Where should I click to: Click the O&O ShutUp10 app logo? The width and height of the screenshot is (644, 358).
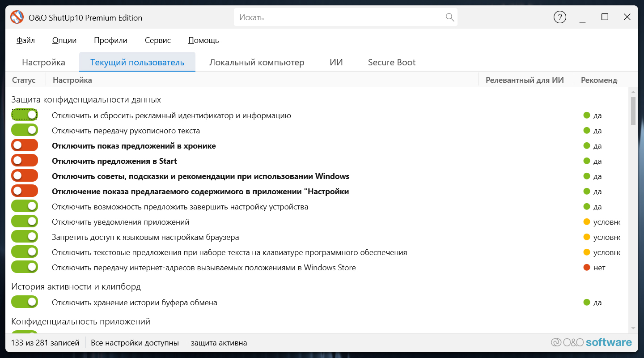pos(17,17)
